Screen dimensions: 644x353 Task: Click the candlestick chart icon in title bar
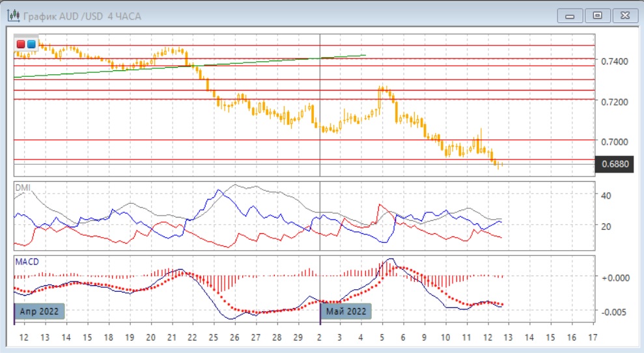click(x=12, y=15)
